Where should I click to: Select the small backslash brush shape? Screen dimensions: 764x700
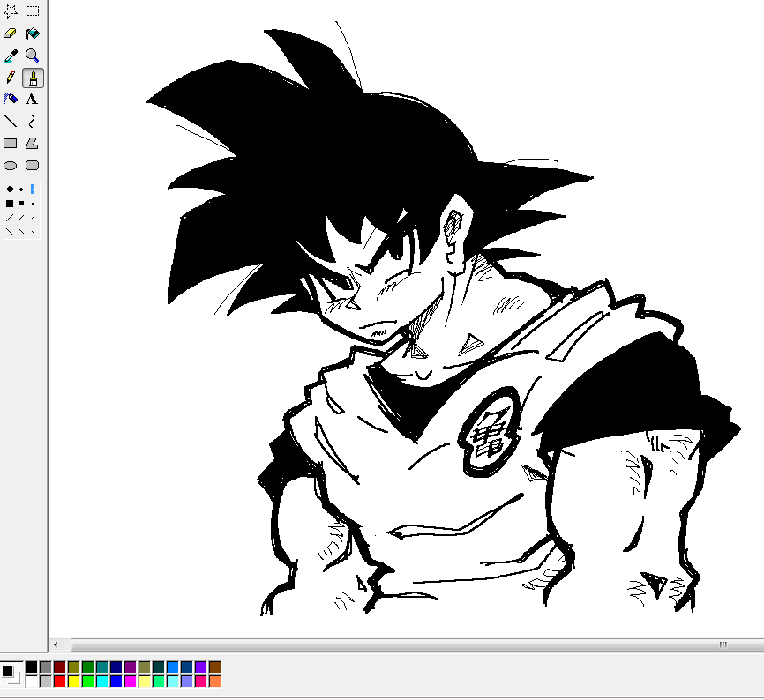click(x=33, y=232)
